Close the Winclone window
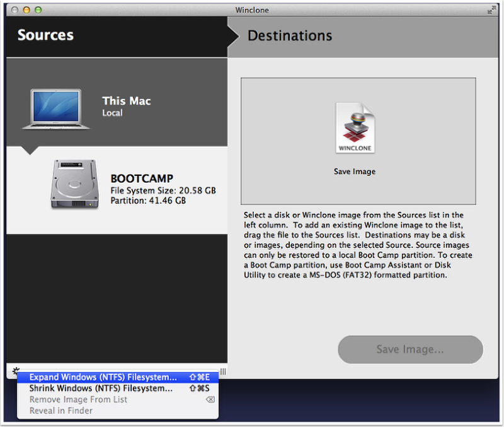The height and width of the screenshot is (427, 504). pyautogui.click(x=14, y=10)
